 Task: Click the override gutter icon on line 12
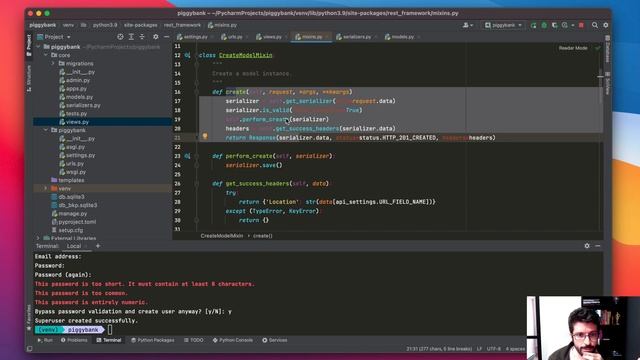point(187,55)
